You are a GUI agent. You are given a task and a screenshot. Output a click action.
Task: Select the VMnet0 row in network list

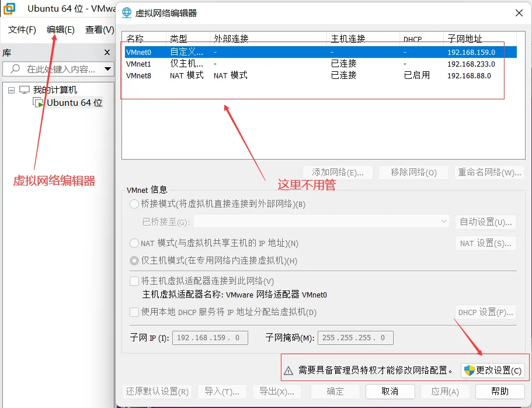point(321,53)
